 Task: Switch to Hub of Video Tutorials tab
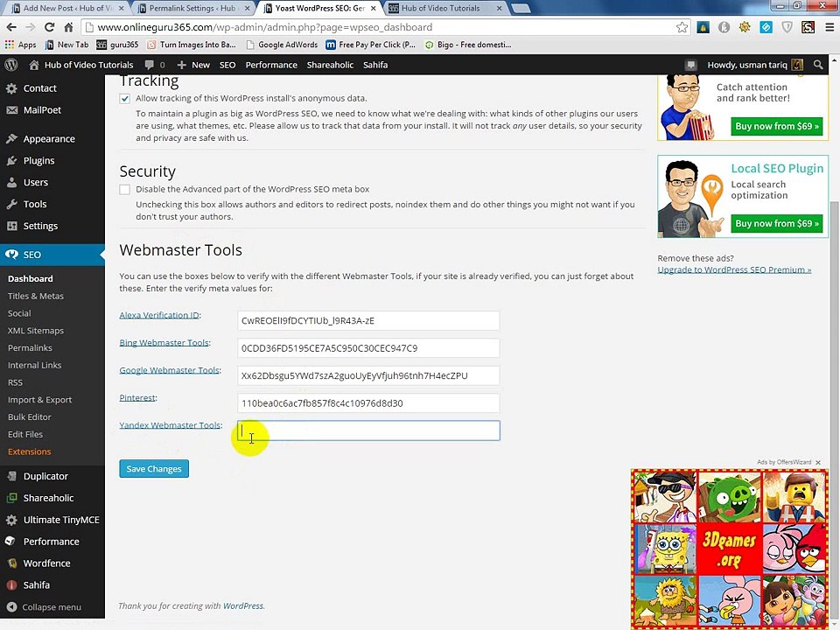click(x=444, y=8)
